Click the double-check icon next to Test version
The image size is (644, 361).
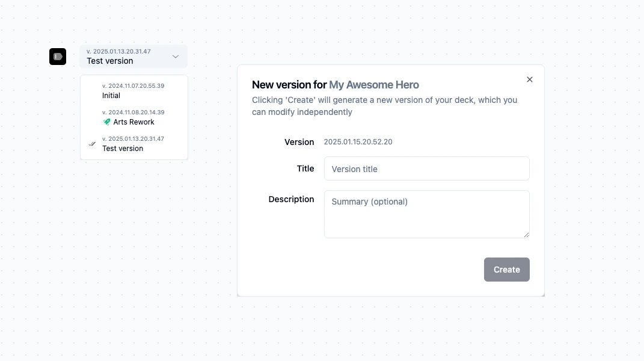pyautogui.click(x=92, y=144)
